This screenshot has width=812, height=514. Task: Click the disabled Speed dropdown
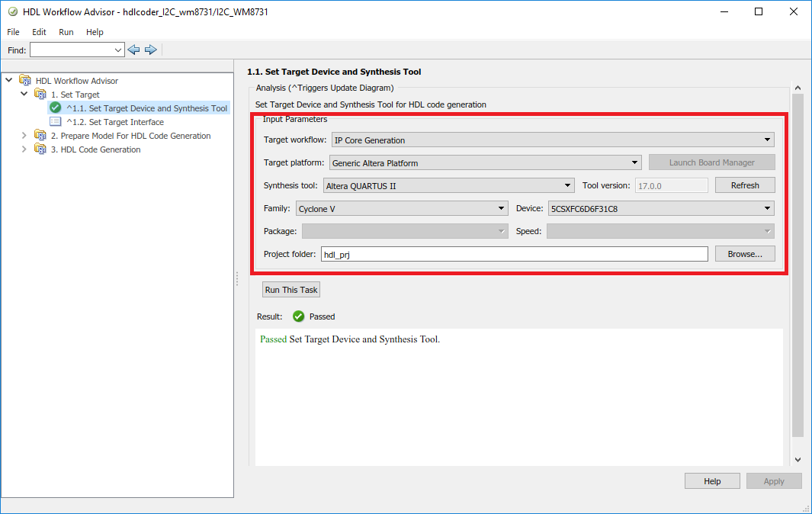tap(661, 231)
